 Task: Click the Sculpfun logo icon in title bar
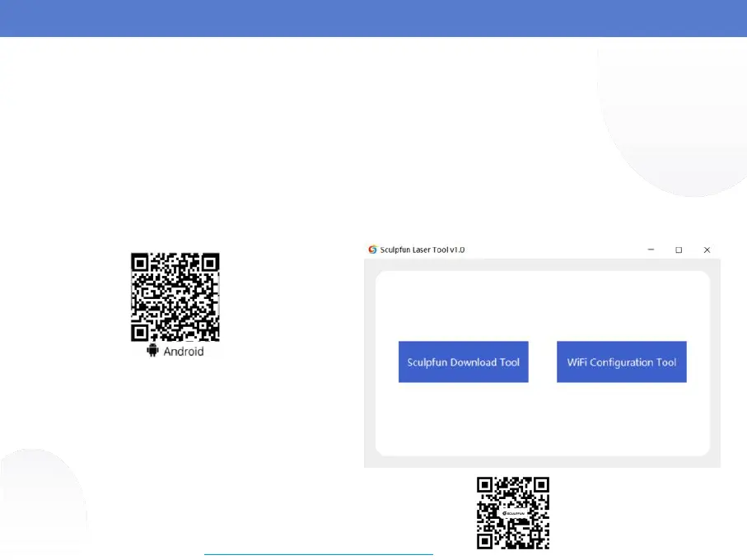(x=372, y=250)
